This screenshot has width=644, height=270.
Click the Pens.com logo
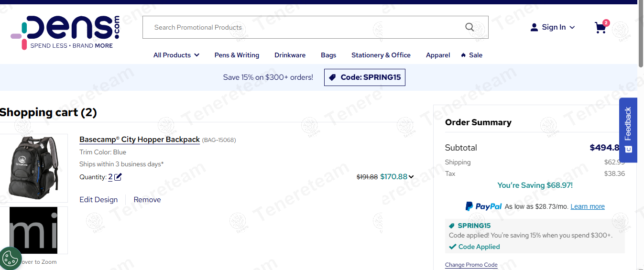click(65, 32)
